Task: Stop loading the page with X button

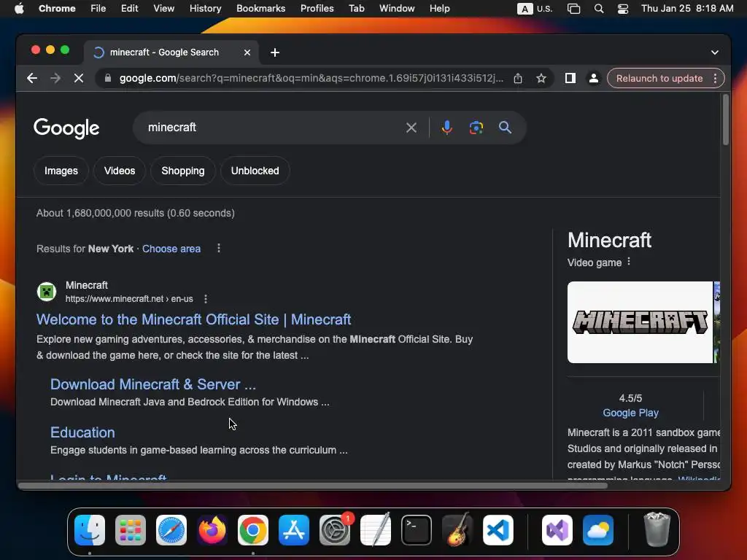Action: (x=79, y=78)
